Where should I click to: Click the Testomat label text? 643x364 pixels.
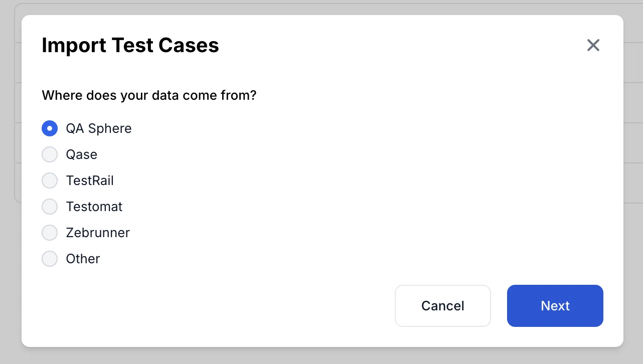[94, 207]
